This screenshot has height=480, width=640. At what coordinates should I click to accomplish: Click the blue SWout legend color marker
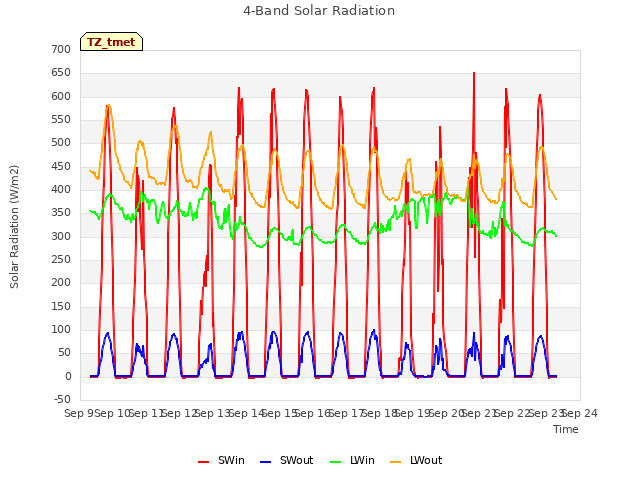coord(265,462)
